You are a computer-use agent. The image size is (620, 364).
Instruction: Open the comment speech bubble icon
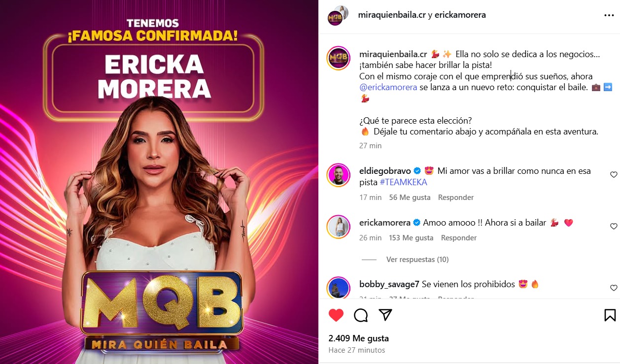(361, 315)
